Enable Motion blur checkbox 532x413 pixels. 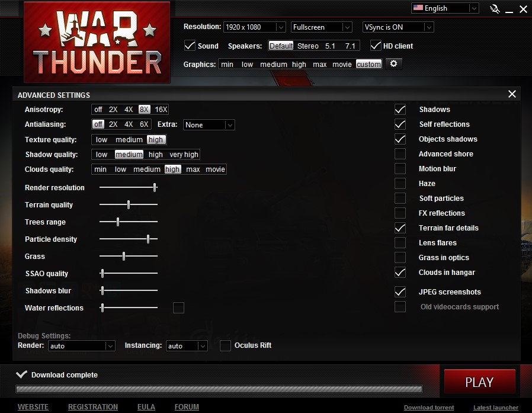click(400, 169)
